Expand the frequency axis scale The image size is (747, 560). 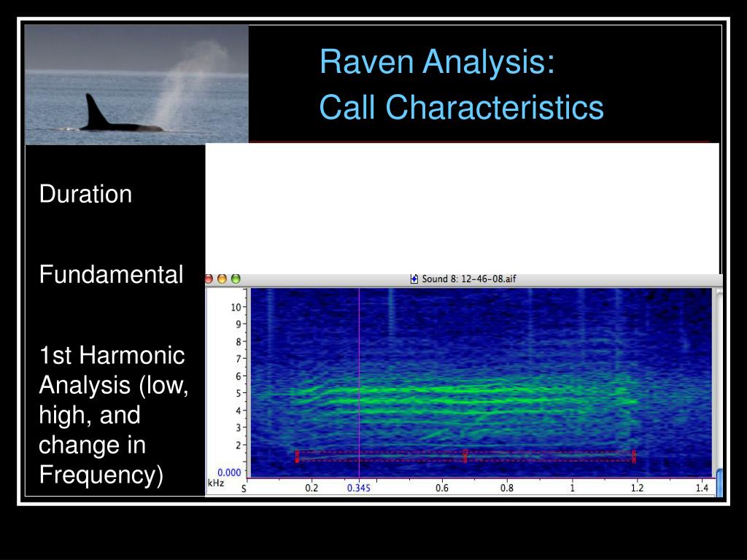pyautogui.click(x=235, y=379)
